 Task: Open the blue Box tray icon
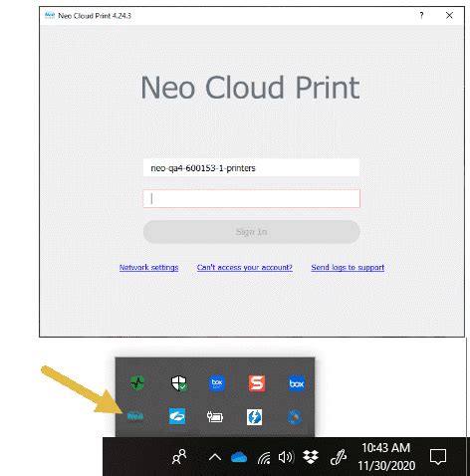(x=297, y=383)
